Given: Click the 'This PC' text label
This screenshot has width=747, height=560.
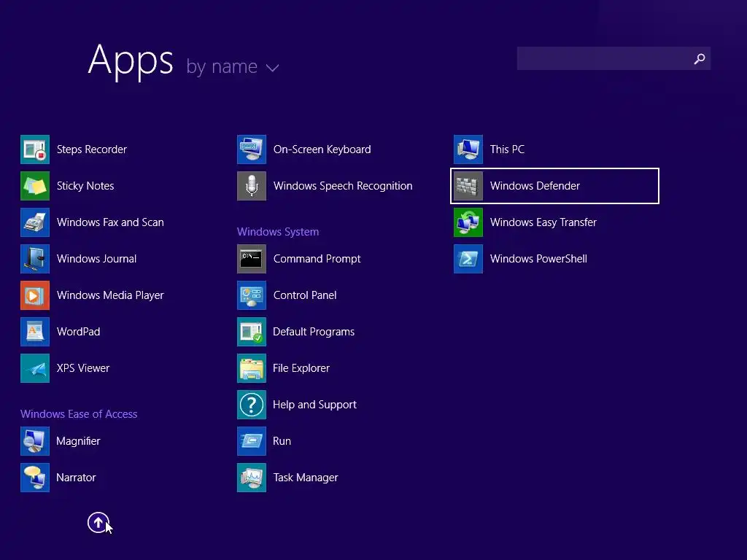Looking at the screenshot, I should [508, 149].
